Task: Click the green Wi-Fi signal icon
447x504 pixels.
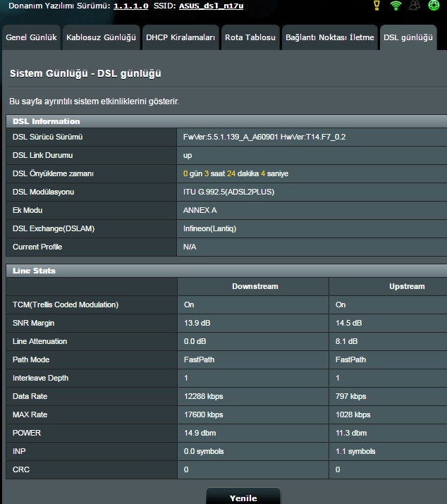Action: coord(396,6)
